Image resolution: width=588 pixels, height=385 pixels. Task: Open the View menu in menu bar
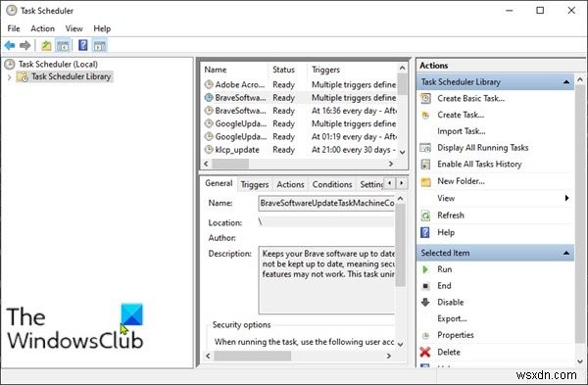73,28
